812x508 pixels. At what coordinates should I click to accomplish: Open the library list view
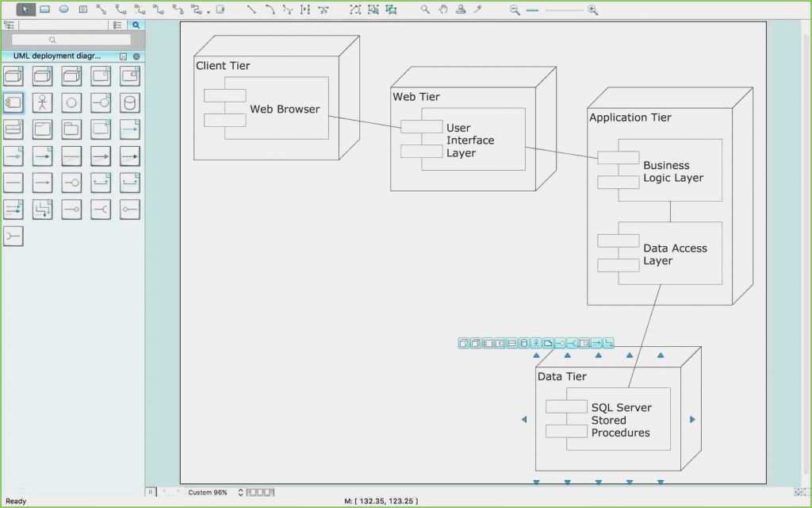pos(117,25)
